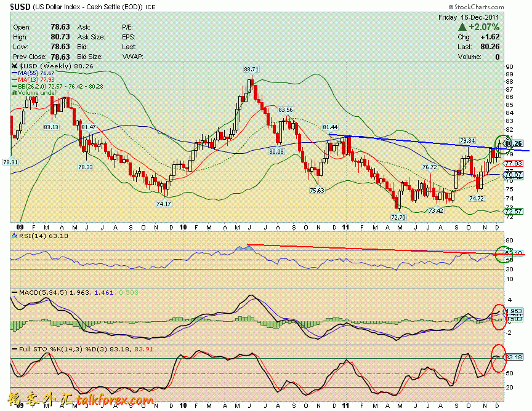Click the 1.963 MACD axis tag
The height and width of the screenshot is (411, 532).
(514, 311)
